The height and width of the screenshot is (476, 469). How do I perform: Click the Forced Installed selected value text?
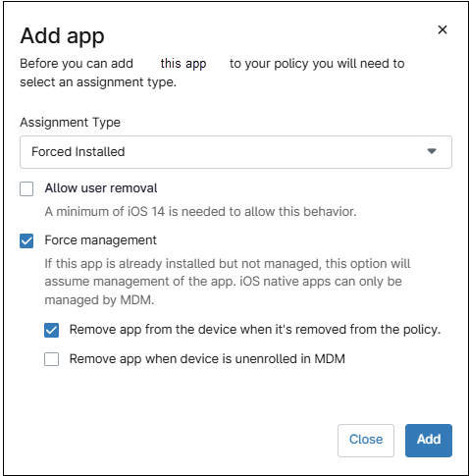(78, 152)
